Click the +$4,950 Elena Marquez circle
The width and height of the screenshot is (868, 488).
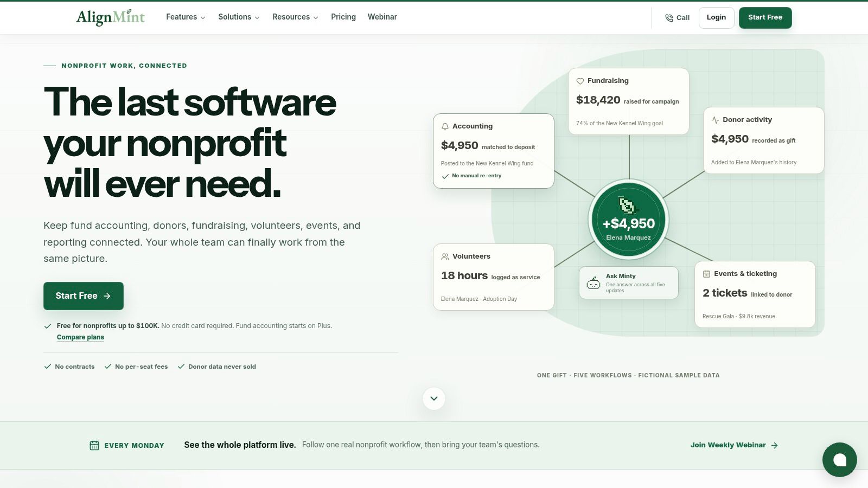[x=629, y=220]
